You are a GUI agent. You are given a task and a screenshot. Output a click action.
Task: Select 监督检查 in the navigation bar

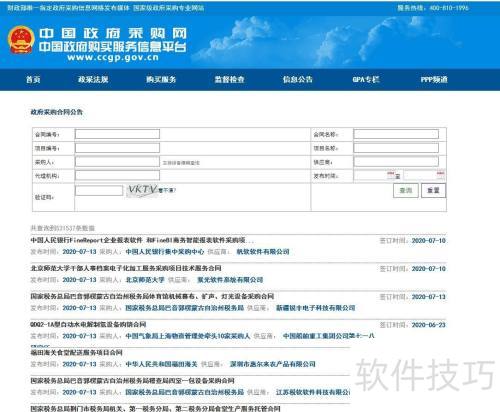coord(229,79)
